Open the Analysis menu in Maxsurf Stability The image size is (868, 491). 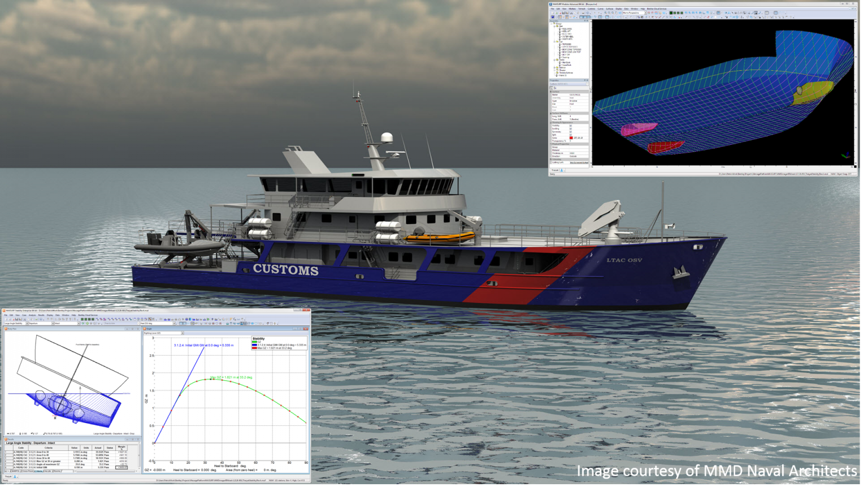(32, 315)
